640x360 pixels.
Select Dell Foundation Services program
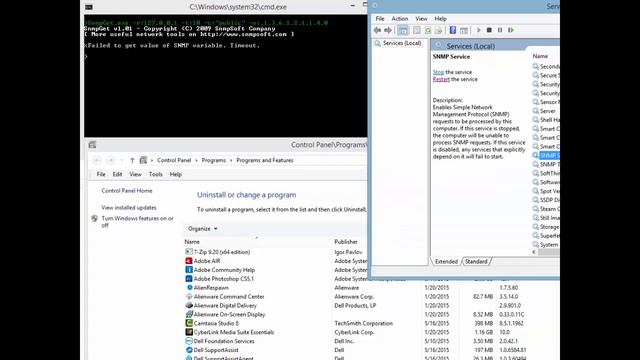[x=224, y=341]
